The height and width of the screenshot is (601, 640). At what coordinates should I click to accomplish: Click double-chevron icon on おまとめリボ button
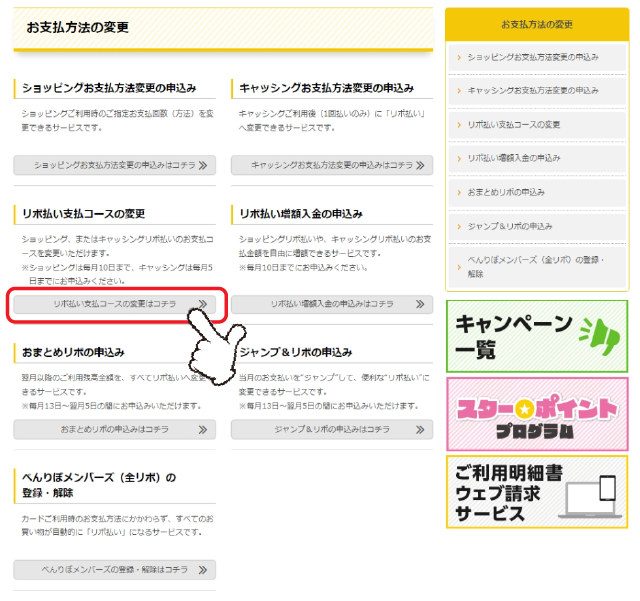203,430
